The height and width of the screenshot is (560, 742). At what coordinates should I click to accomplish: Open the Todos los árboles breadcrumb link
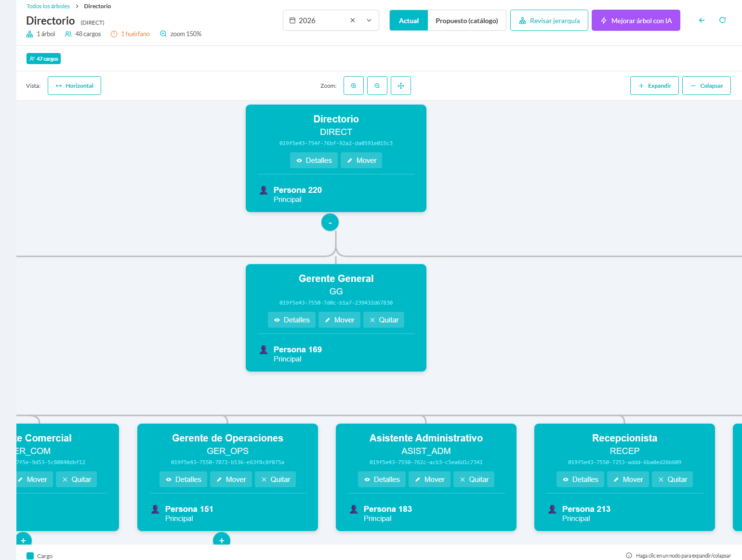point(48,6)
